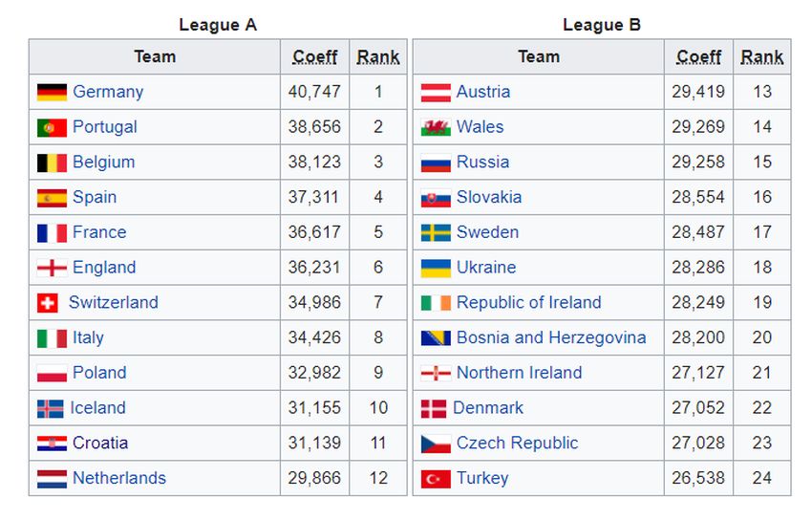
Task: Click the Denmark flag icon
Action: [x=434, y=409]
